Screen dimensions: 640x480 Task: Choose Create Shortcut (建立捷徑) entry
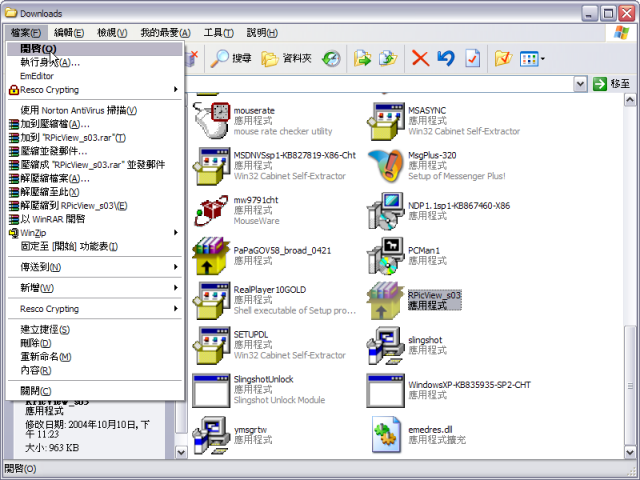(x=95, y=329)
